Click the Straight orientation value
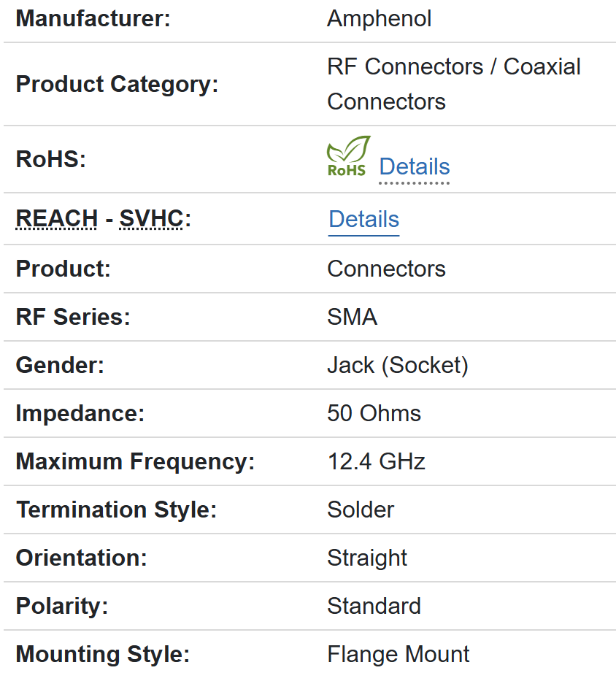Viewport: 616px width, 673px height. coord(367,558)
